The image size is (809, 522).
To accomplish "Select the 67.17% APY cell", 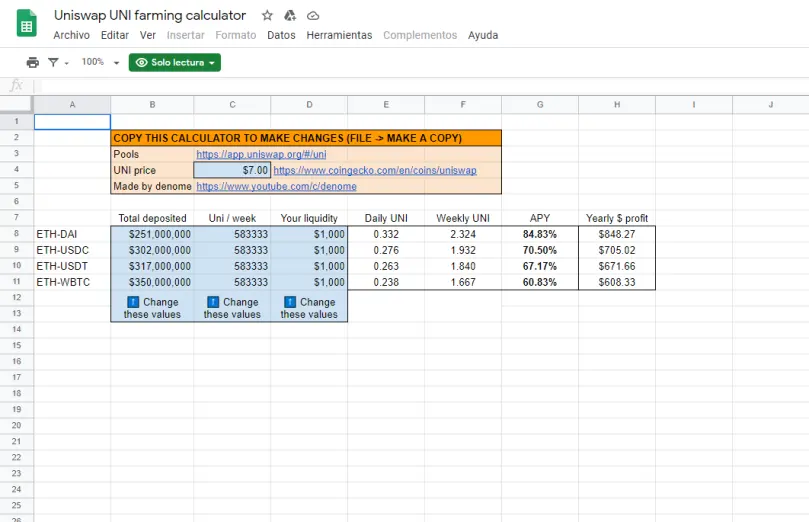I will point(540,266).
